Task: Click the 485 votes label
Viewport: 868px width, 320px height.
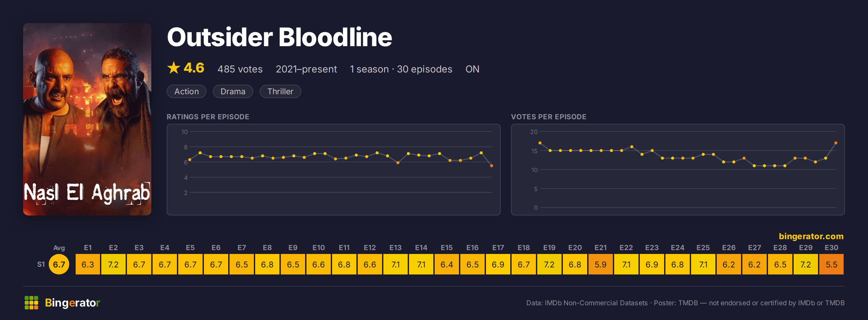Action: (240, 69)
